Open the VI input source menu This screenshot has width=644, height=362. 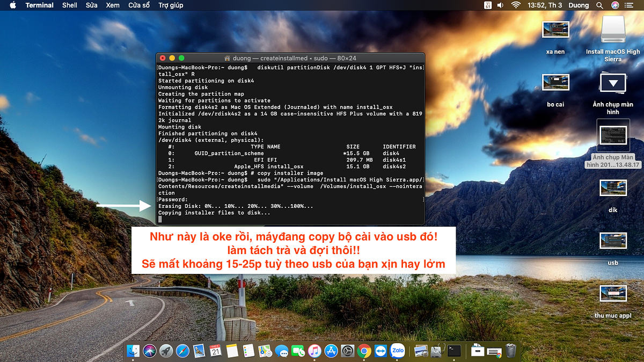487,5
